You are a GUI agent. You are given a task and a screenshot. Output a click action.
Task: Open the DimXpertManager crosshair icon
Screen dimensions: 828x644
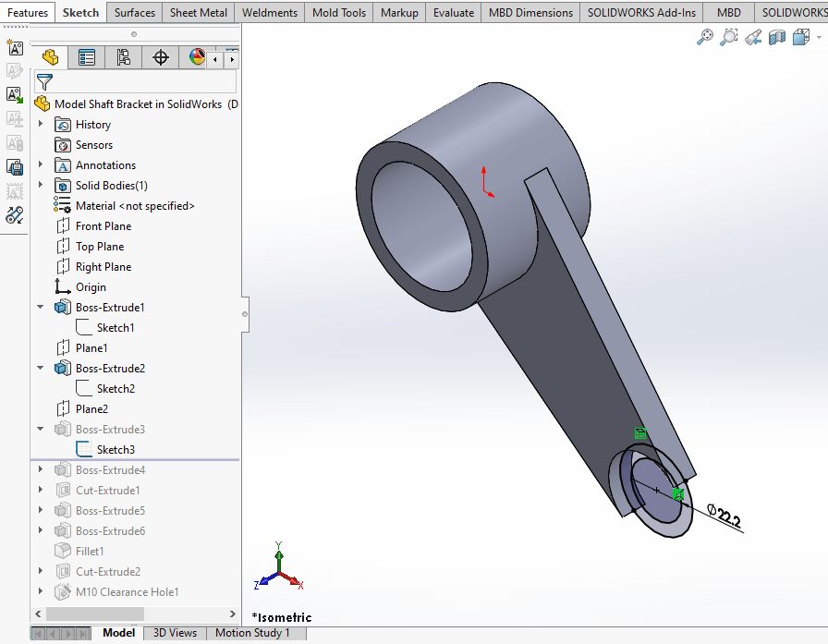click(x=161, y=56)
